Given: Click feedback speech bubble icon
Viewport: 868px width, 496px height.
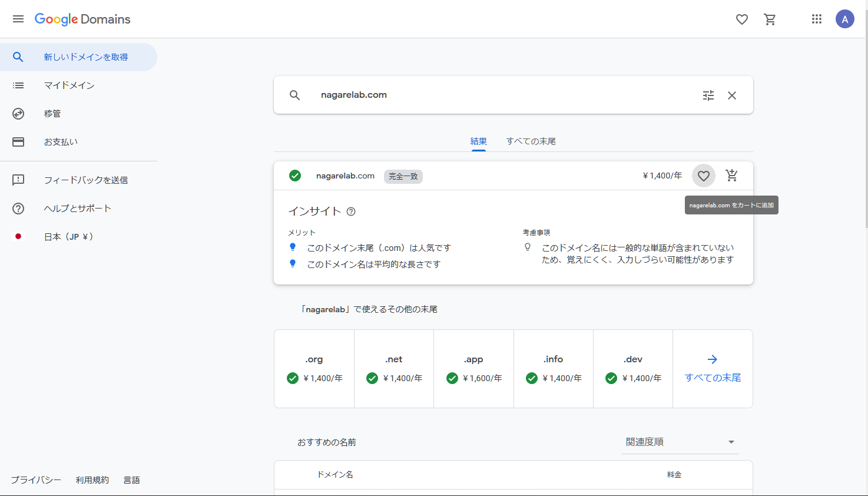Looking at the screenshot, I should coord(18,180).
